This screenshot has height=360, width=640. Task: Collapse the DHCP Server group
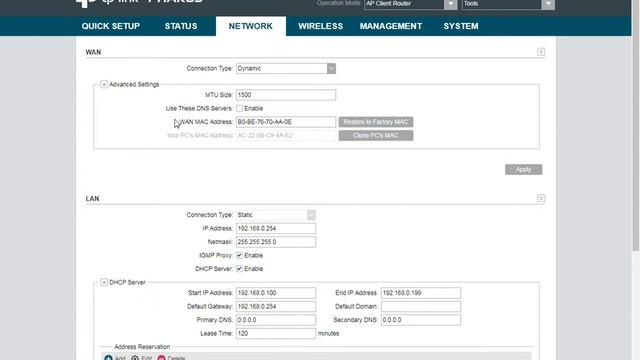(x=104, y=282)
